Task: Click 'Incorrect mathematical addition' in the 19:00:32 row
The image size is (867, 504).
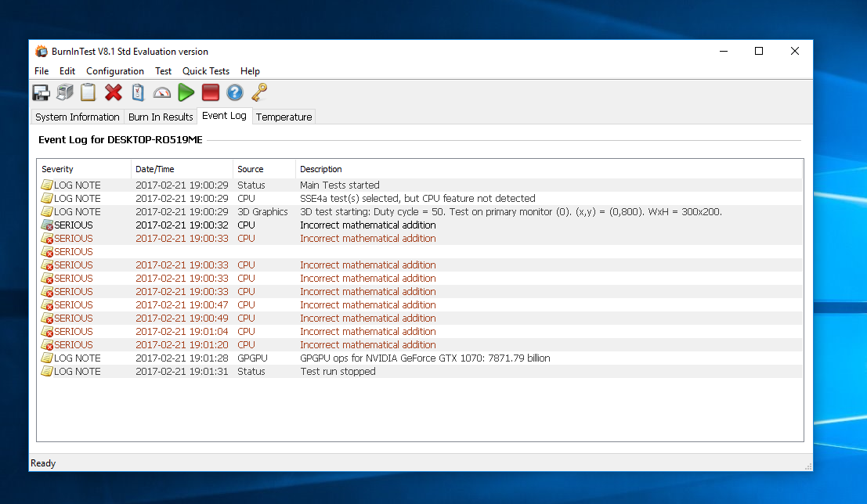Action: tap(367, 225)
